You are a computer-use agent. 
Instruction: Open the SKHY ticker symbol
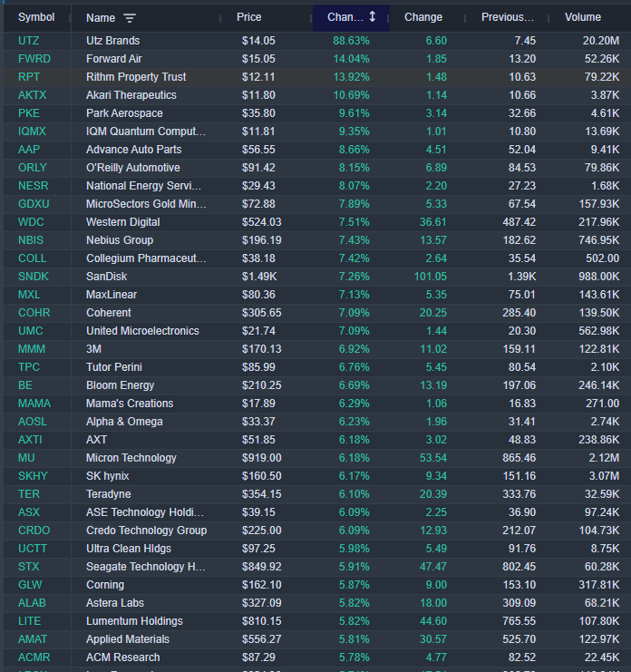click(33, 476)
